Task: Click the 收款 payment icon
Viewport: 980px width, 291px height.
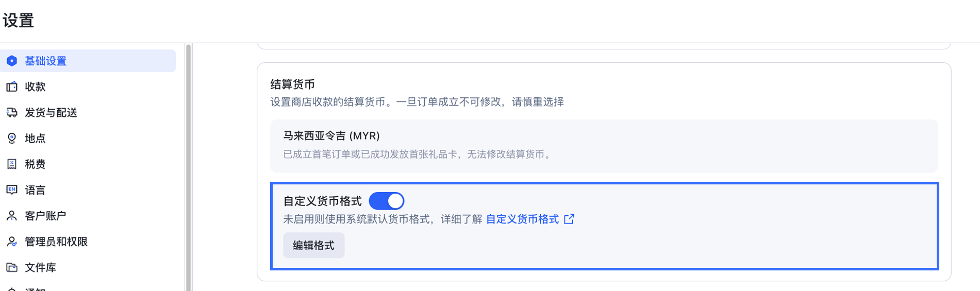Action: [x=11, y=87]
